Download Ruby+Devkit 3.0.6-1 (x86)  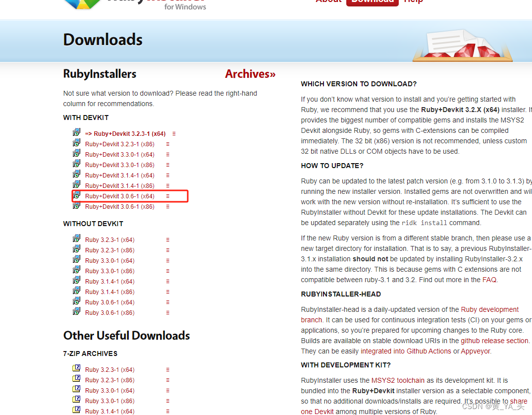coord(120,207)
